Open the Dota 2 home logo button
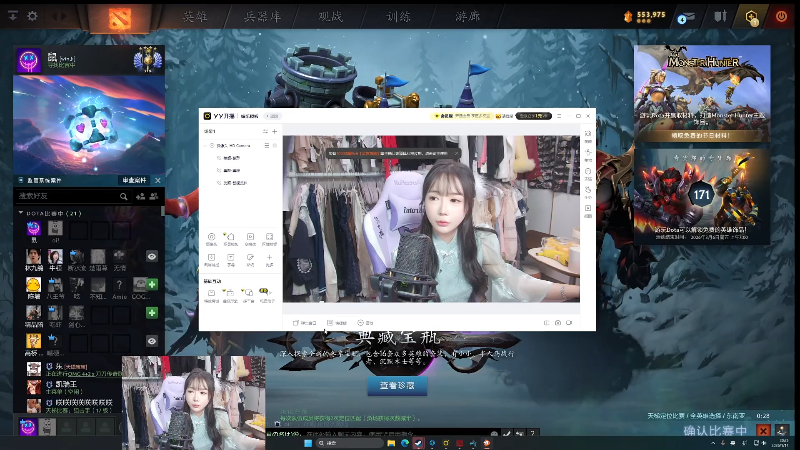The width and height of the screenshot is (800, 450). [x=120, y=18]
